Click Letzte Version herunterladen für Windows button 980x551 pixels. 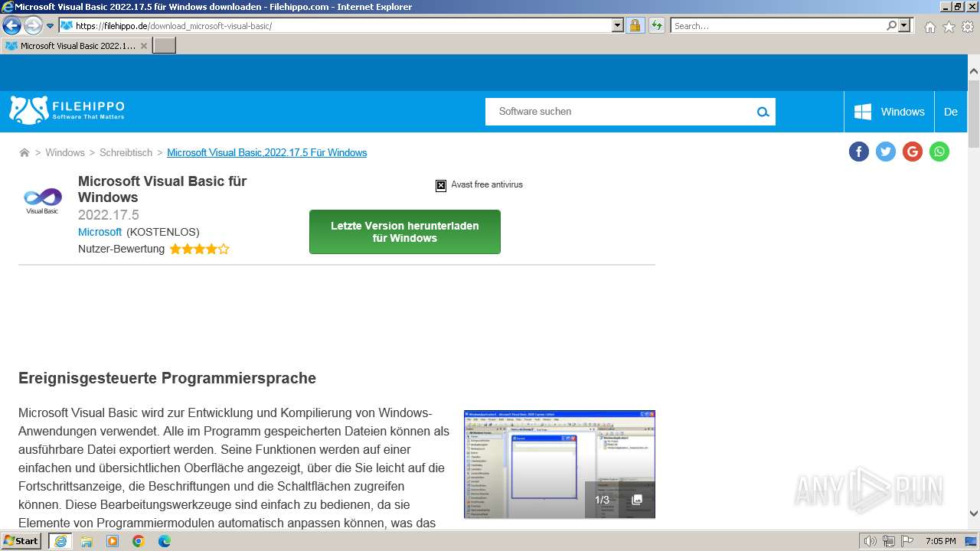click(405, 232)
